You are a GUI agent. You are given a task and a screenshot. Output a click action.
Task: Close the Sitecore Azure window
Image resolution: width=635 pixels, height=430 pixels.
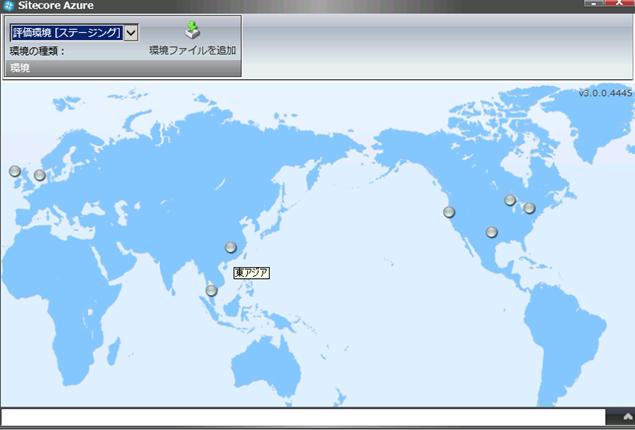(x=620, y=3)
